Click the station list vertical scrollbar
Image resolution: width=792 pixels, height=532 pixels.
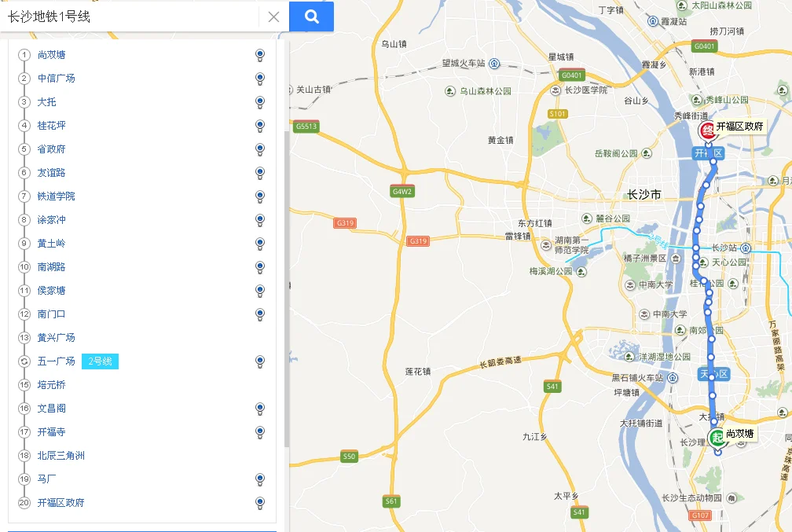click(287, 288)
